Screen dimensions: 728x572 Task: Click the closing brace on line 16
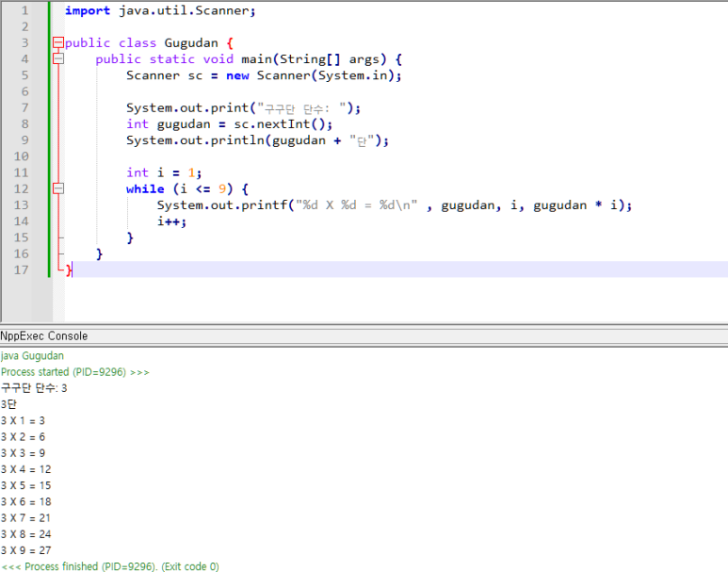99,254
